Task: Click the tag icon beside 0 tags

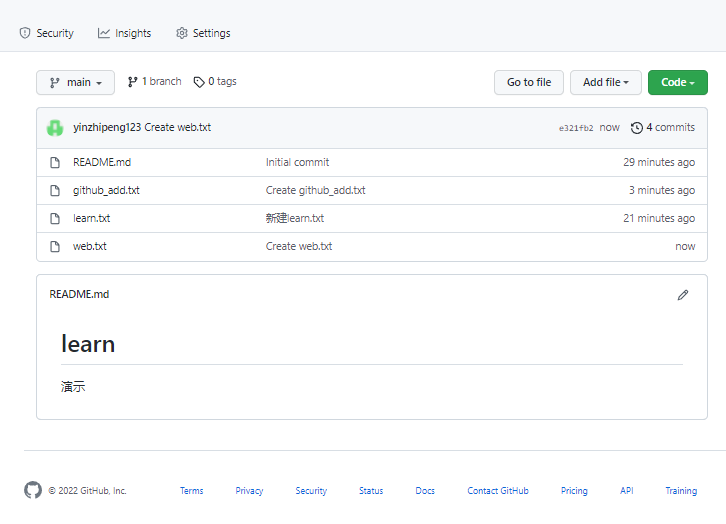Action: (x=199, y=82)
